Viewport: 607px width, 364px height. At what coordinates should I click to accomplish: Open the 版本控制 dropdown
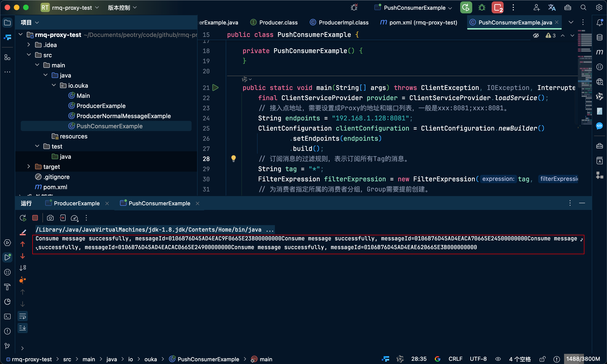[x=122, y=8]
